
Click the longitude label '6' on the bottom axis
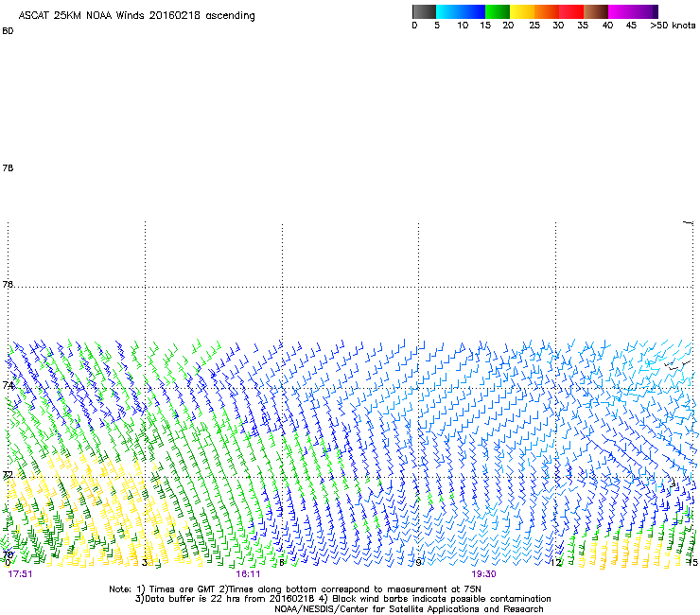click(282, 562)
